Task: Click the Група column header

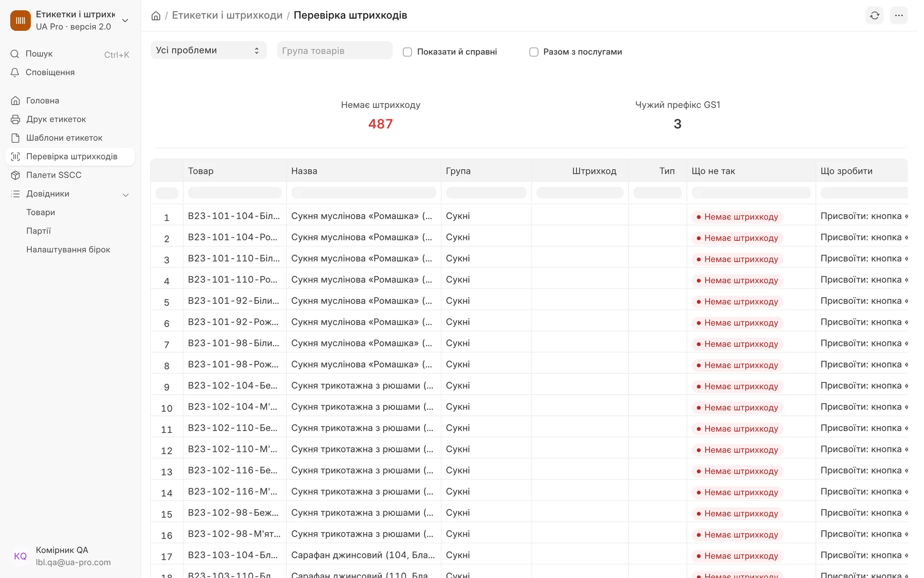Action: click(458, 171)
